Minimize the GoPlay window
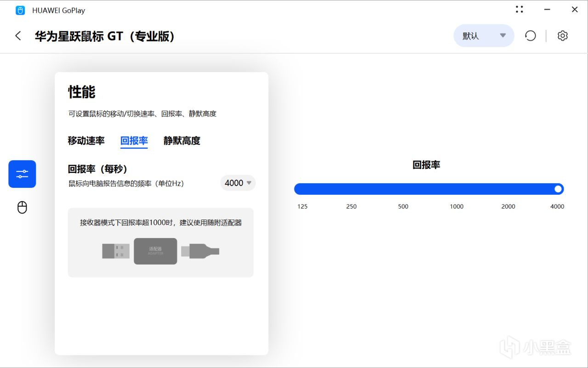This screenshot has height=368, width=588. pos(547,9)
